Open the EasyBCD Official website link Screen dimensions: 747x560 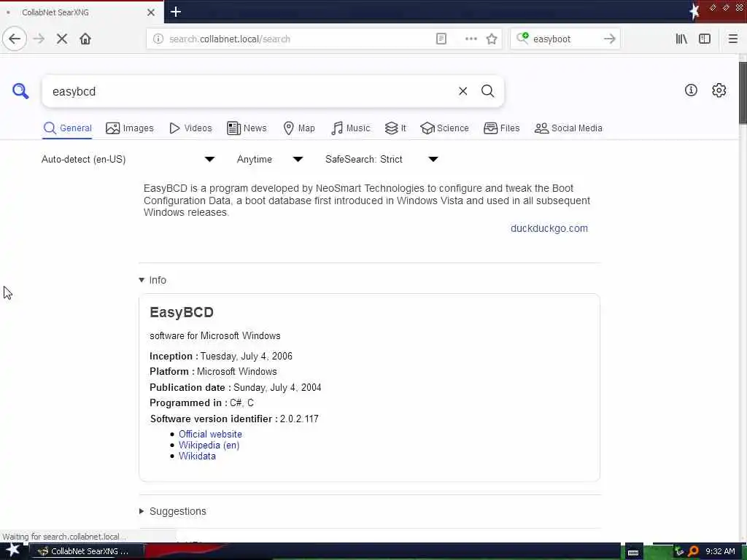click(210, 434)
